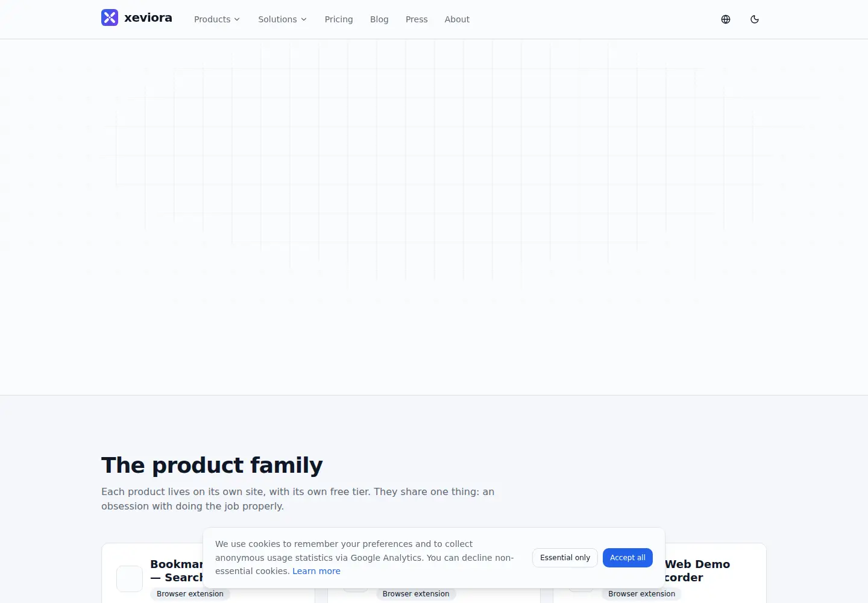
Task: Click the xeviora logo icon
Action: click(x=110, y=17)
